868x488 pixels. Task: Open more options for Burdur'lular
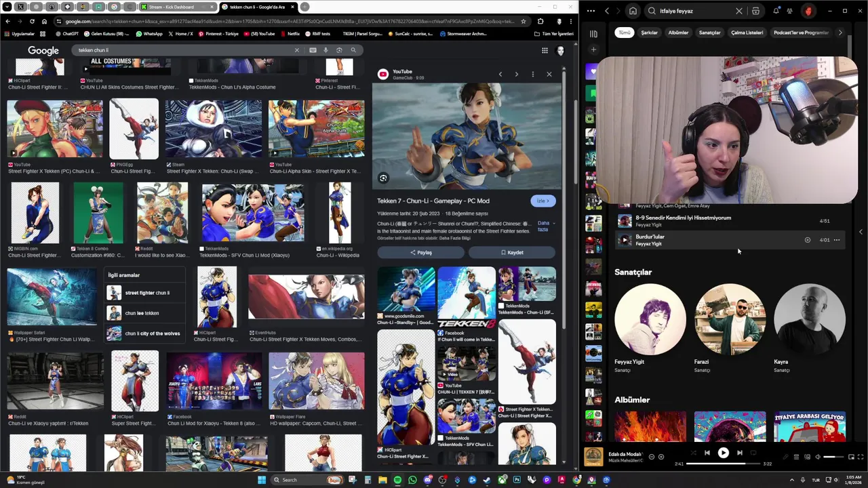pos(837,240)
